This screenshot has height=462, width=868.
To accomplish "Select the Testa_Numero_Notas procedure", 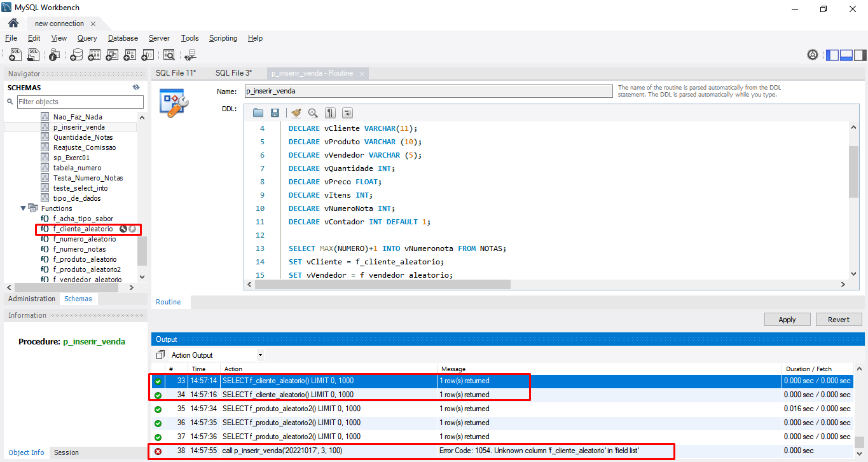I will [x=88, y=178].
